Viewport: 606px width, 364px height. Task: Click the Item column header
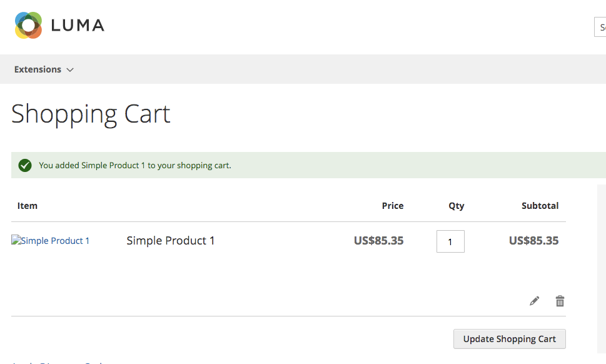click(28, 206)
